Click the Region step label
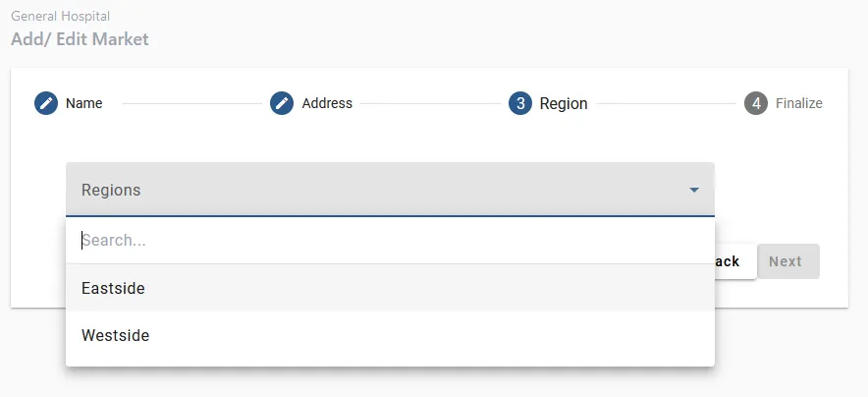Screen dimensions: 868x397 pos(564,103)
